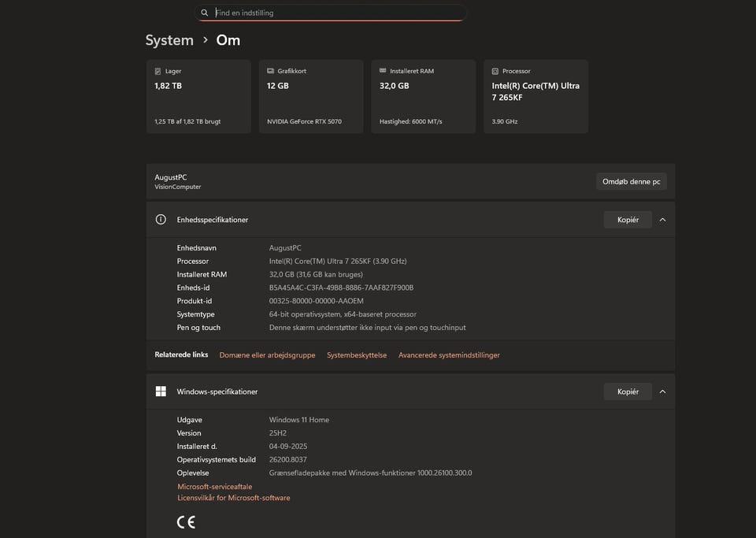The height and width of the screenshot is (538, 756).
Task: Go back to System breadcrumb
Action: (169, 40)
